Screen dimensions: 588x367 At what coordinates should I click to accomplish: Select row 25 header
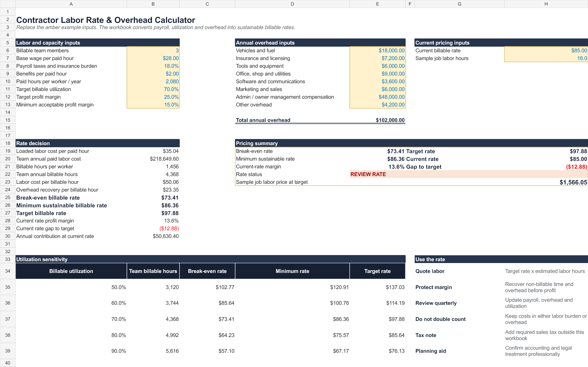(x=8, y=197)
